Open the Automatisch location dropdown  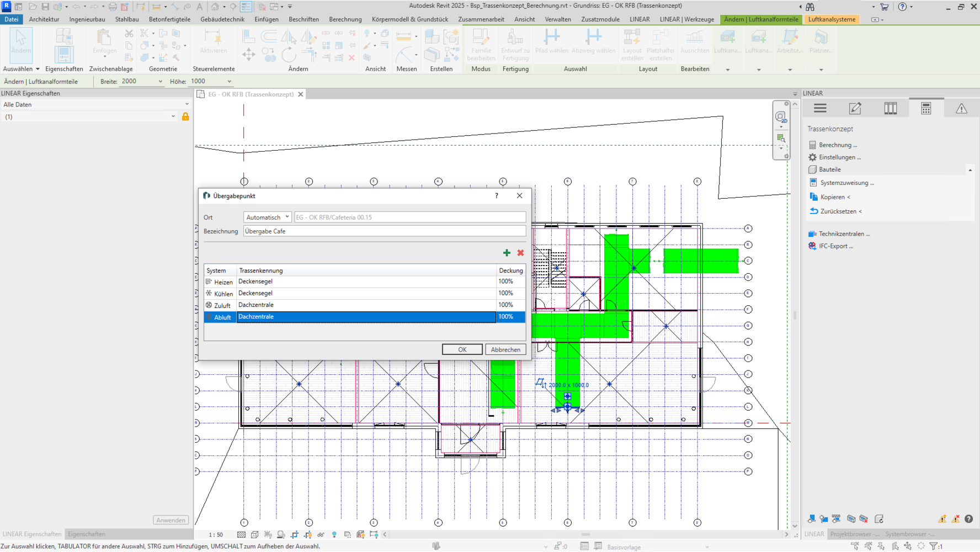(268, 217)
